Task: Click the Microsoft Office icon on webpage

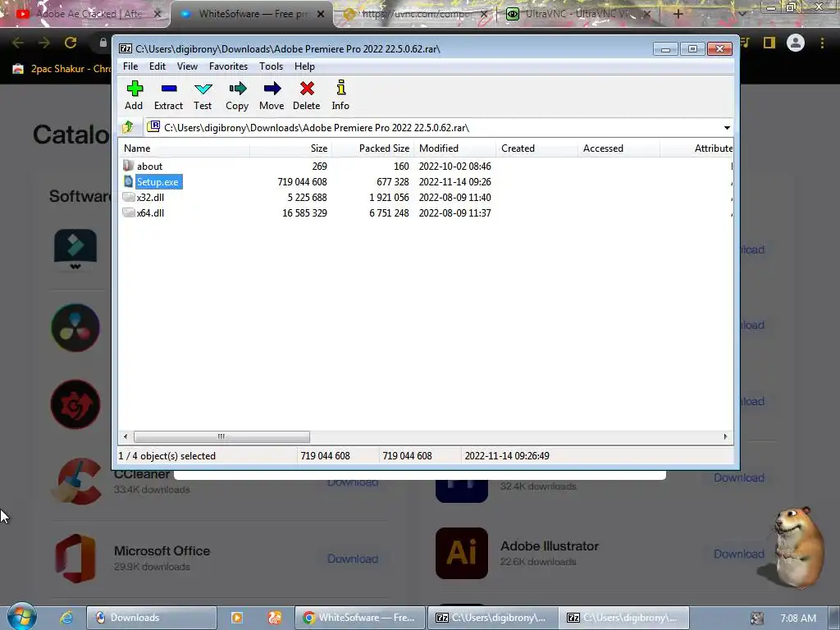Action: click(x=75, y=558)
